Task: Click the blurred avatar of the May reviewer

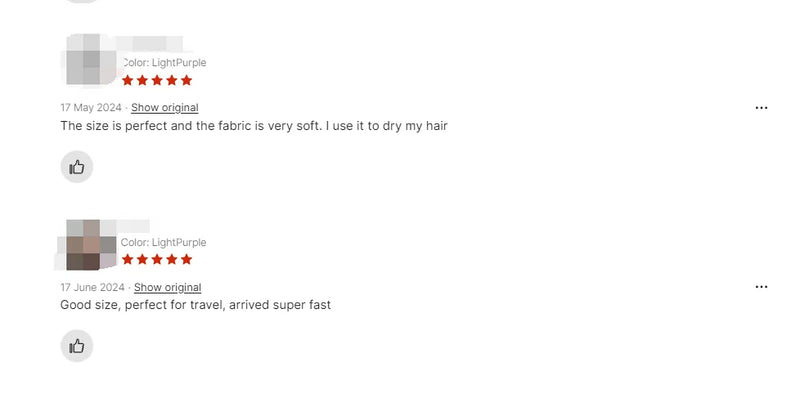Action: (90, 60)
